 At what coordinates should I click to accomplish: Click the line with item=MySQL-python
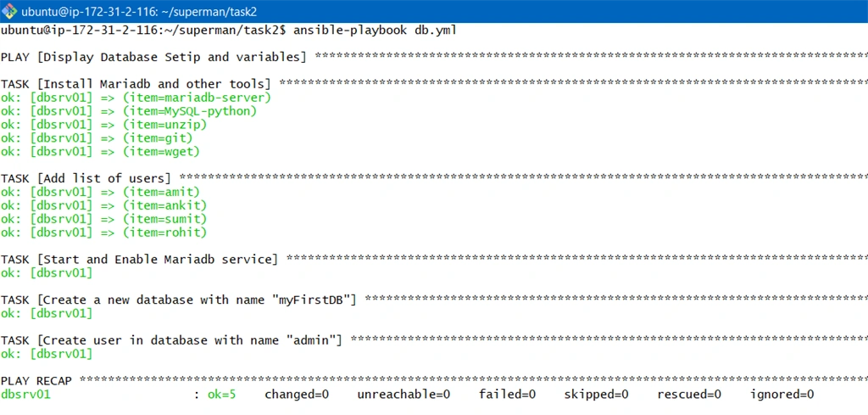point(129,111)
